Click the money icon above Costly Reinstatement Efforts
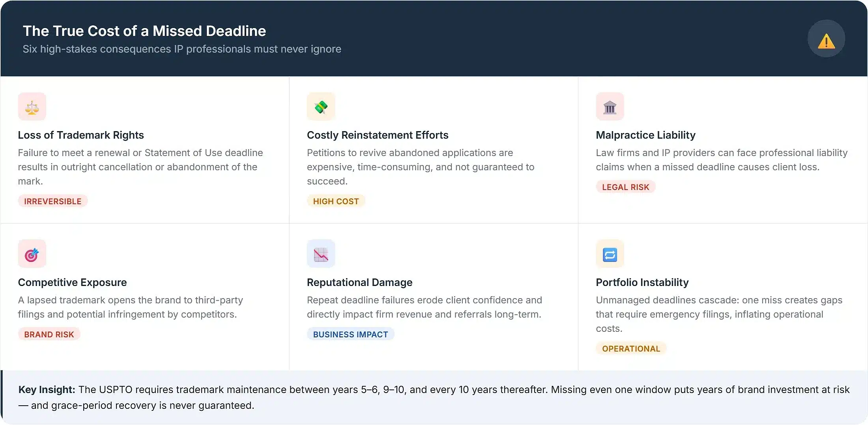The height and width of the screenshot is (425, 868). pos(321,107)
